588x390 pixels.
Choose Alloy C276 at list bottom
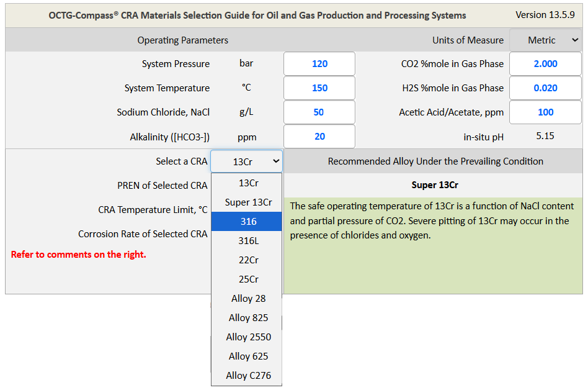[247, 376]
